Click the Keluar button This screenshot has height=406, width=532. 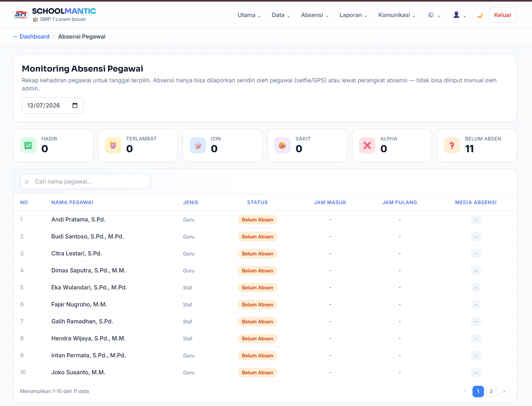click(x=503, y=15)
